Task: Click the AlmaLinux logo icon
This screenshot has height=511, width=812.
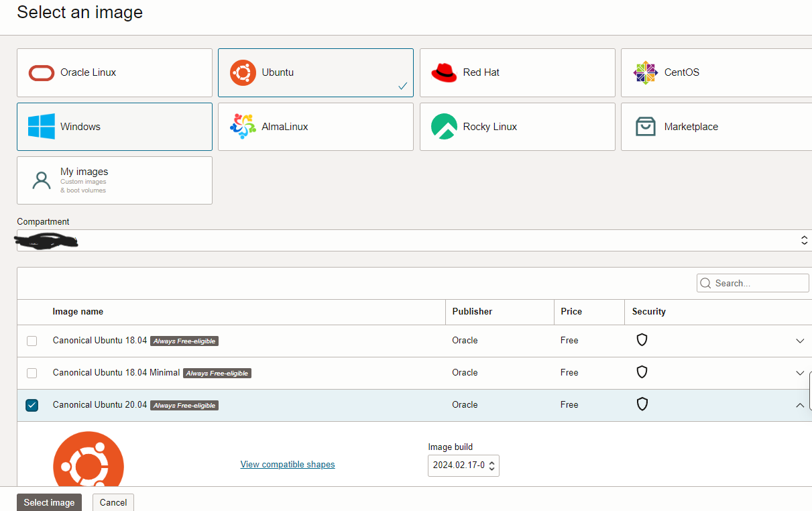Action: click(x=243, y=127)
